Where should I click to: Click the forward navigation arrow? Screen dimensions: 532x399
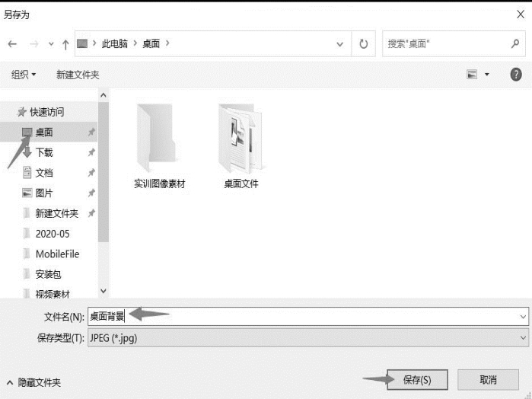click(34, 44)
